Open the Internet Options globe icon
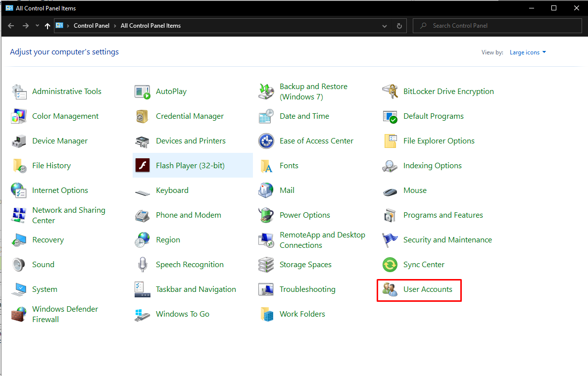The image size is (588, 376). [19, 190]
